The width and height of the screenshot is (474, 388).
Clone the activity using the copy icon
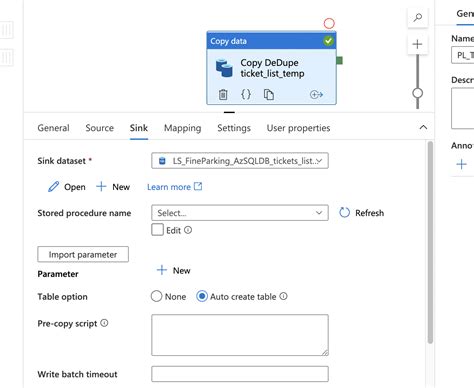point(269,95)
